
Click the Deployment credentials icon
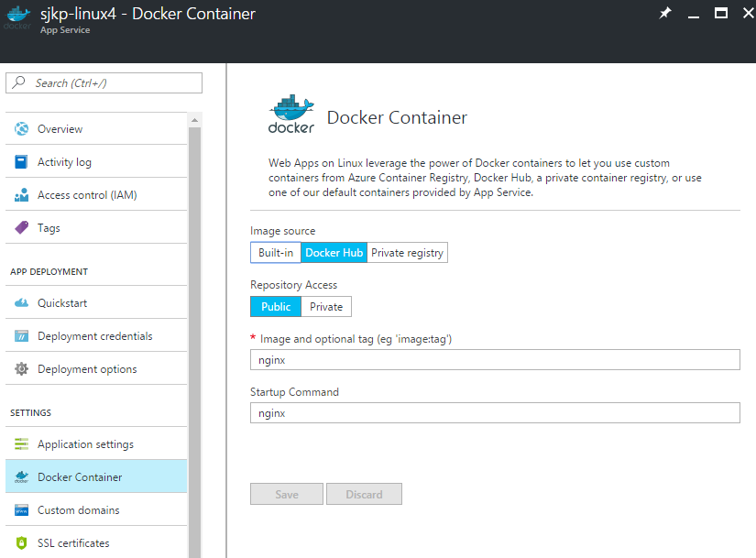[21, 335]
